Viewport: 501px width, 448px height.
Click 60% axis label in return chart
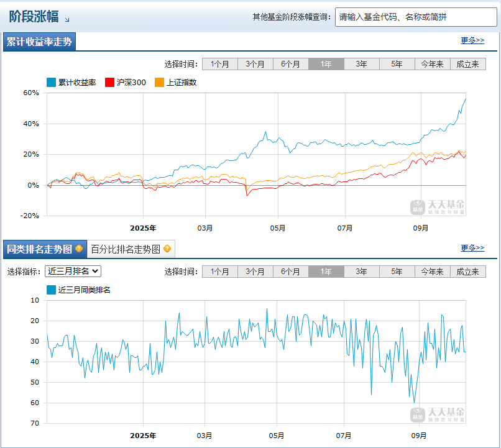31,93
